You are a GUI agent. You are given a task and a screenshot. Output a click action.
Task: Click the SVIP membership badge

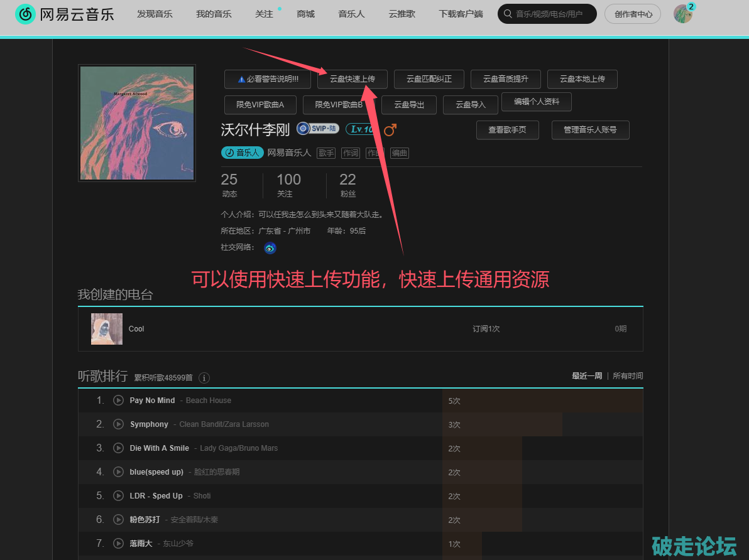pos(318,129)
